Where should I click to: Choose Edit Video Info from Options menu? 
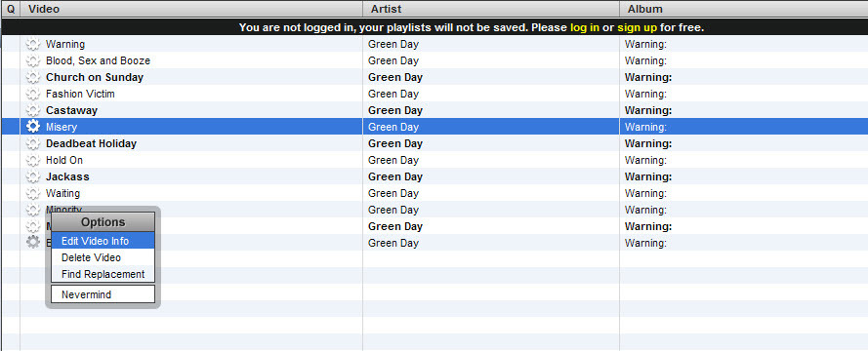pos(103,241)
